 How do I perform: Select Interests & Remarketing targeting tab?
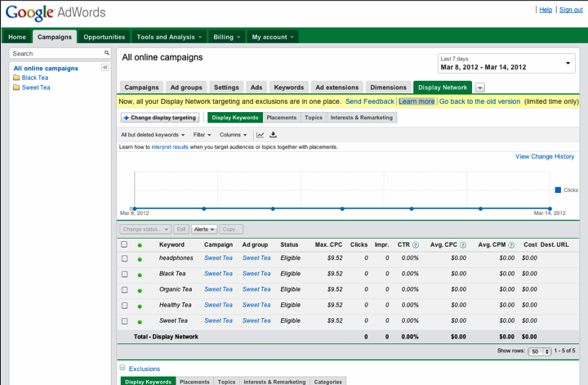(x=362, y=118)
